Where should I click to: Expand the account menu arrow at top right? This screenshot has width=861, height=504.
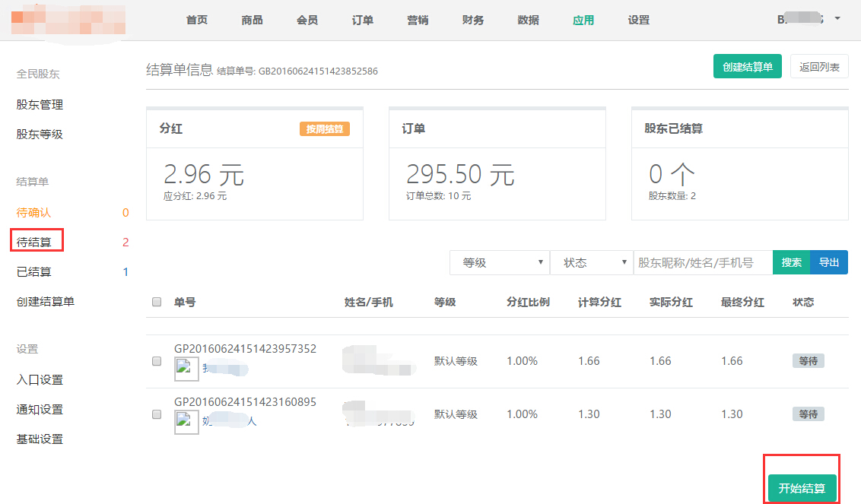pos(837,18)
